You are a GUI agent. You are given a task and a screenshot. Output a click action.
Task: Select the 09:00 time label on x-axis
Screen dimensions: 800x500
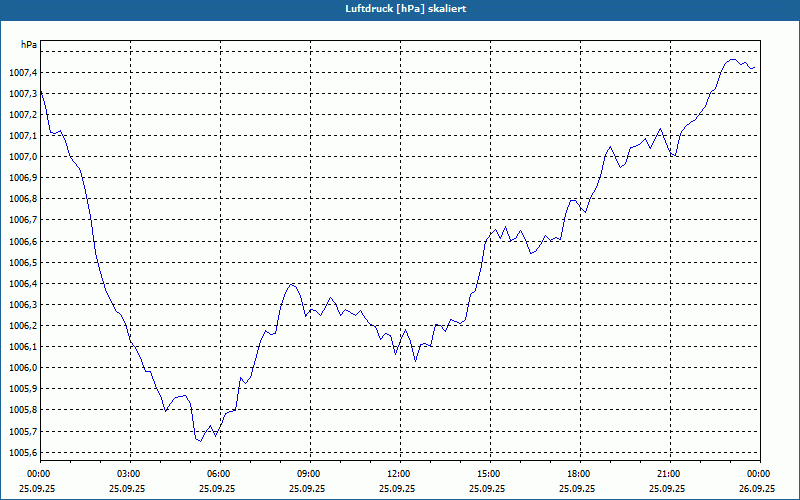coord(310,474)
